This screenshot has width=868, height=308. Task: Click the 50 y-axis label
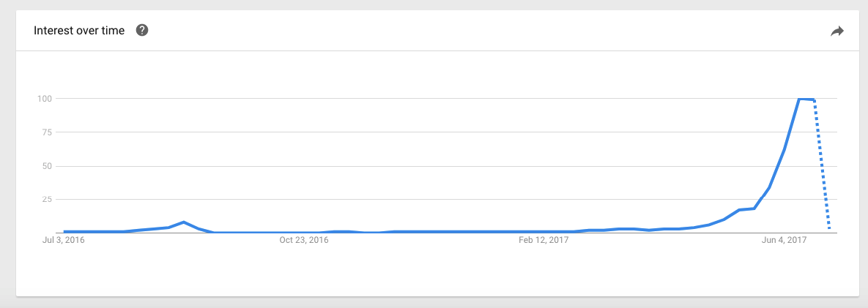point(47,166)
